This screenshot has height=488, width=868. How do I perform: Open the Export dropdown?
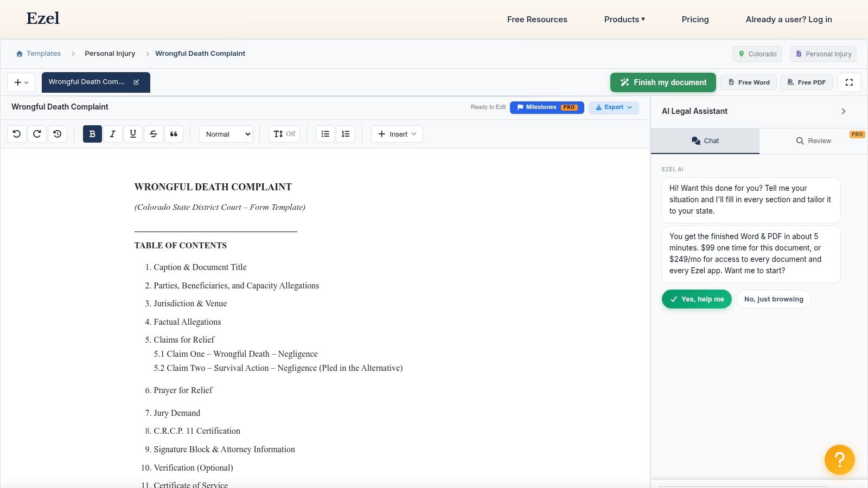coord(614,107)
